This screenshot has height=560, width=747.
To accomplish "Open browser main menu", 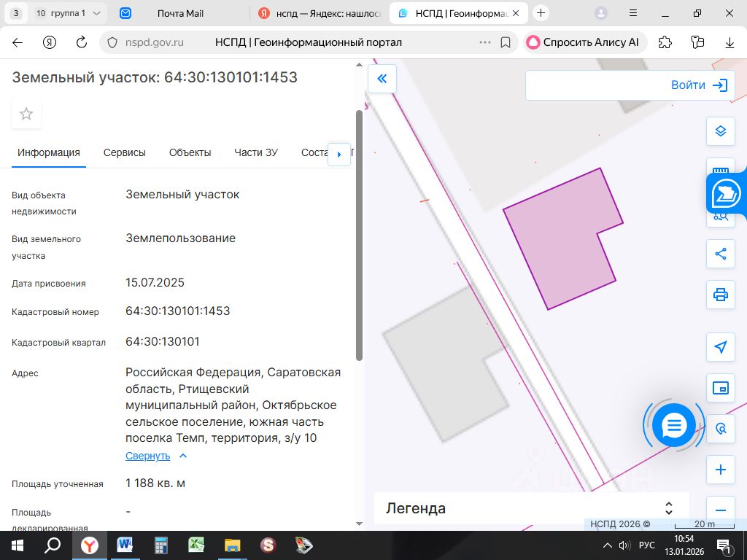I will click(x=633, y=13).
